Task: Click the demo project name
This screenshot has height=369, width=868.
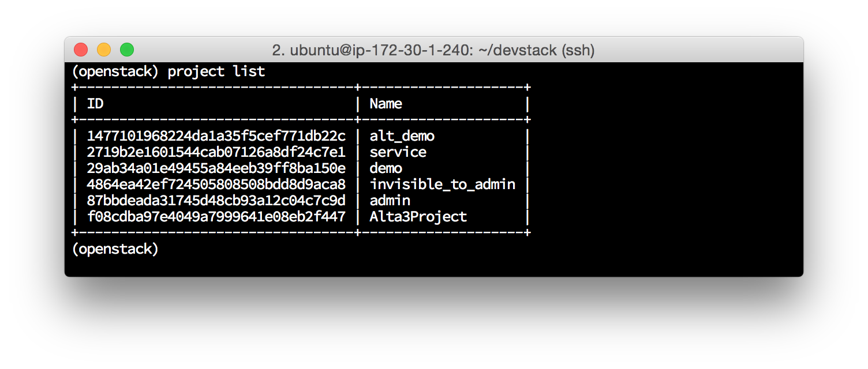Action: (x=386, y=169)
